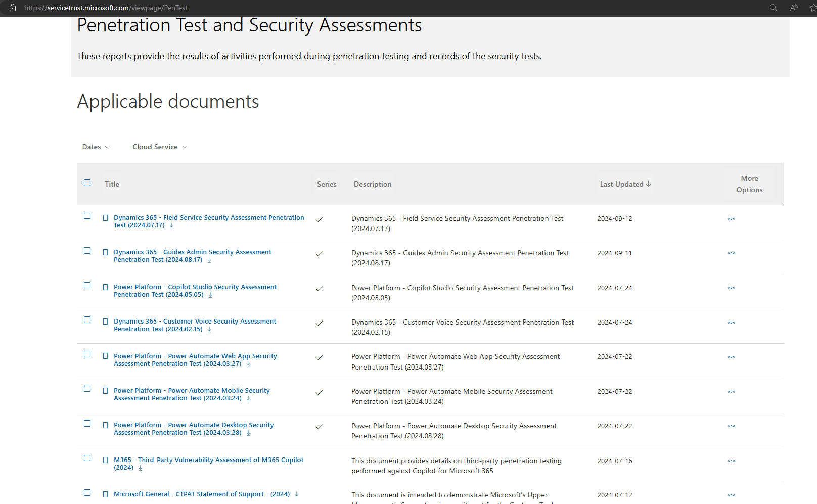
Task: Check the Power Automate Desktop Security row
Action: click(x=87, y=424)
